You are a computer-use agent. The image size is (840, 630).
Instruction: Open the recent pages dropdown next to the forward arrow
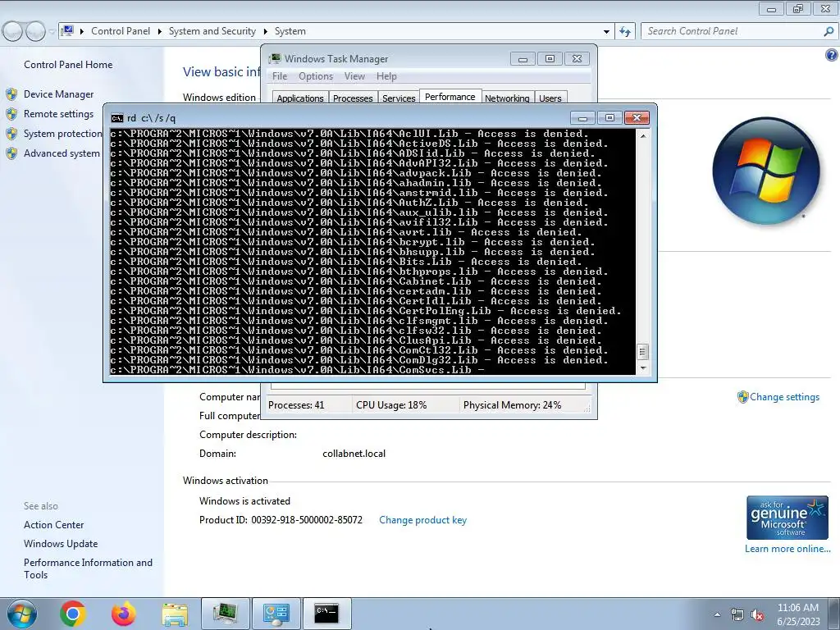[x=52, y=32]
